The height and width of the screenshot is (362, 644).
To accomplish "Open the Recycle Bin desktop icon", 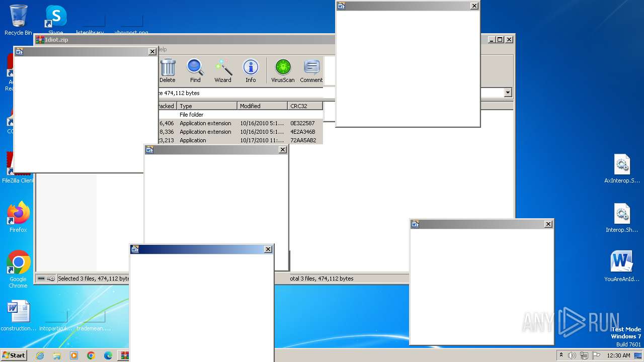I will pyautogui.click(x=18, y=20).
